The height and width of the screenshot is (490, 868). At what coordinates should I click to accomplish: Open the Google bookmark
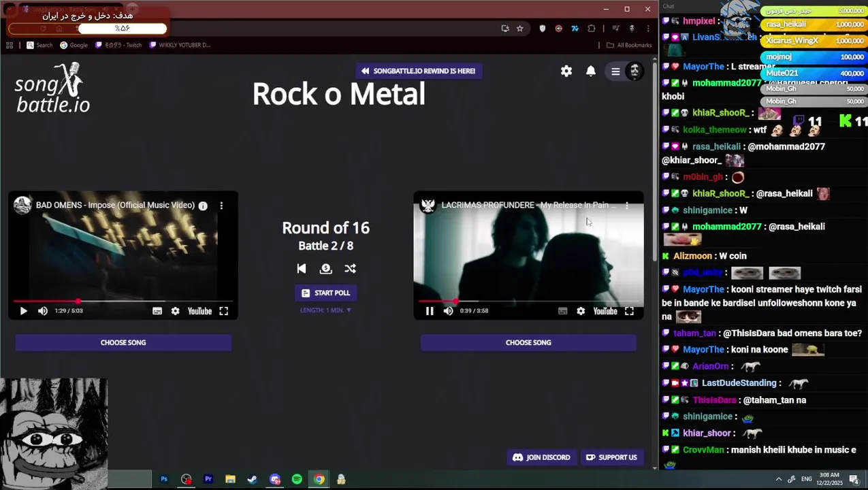click(x=74, y=45)
